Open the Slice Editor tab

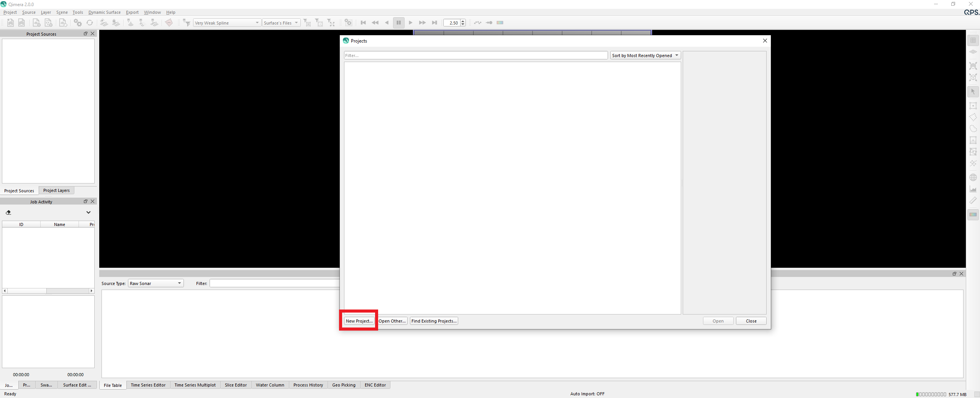pyautogui.click(x=236, y=385)
